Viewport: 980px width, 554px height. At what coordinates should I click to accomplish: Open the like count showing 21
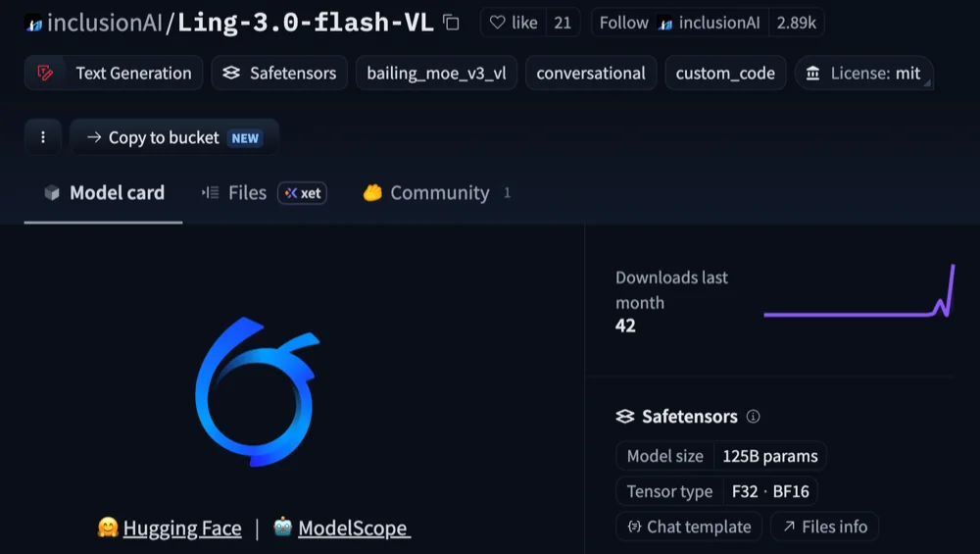(x=563, y=23)
